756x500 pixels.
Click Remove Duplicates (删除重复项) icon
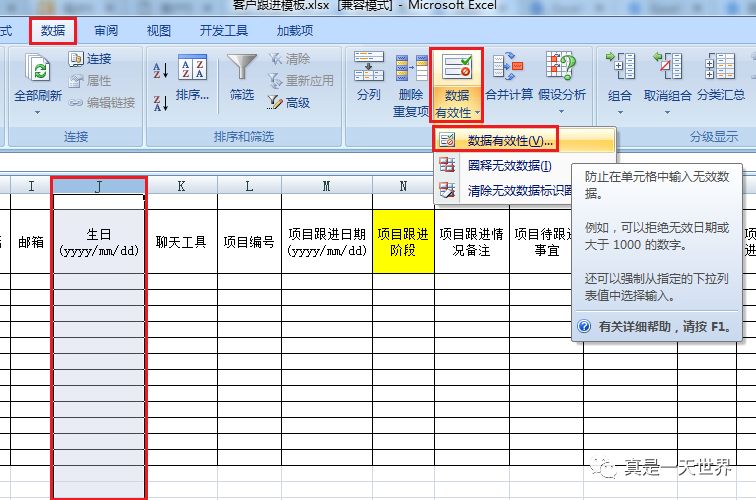(x=411, y=70)
